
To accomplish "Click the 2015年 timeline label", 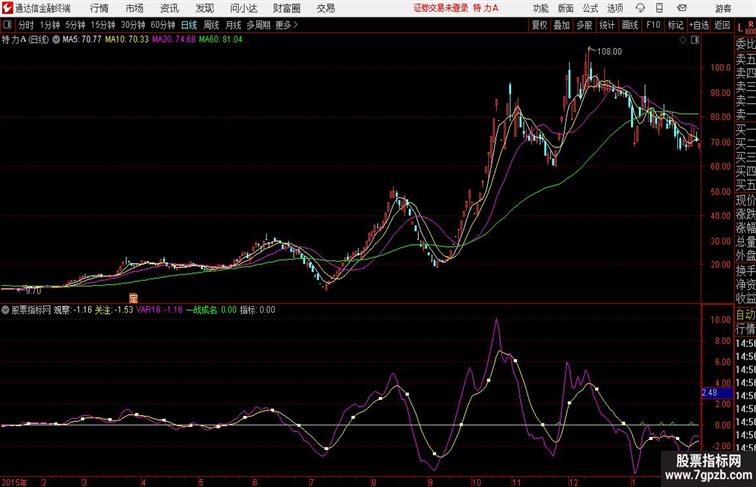I will tap(14, 482).
